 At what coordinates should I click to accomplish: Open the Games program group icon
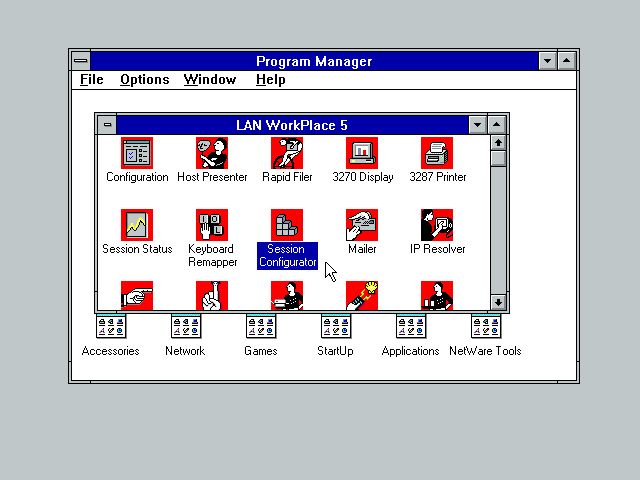point(261,327)
